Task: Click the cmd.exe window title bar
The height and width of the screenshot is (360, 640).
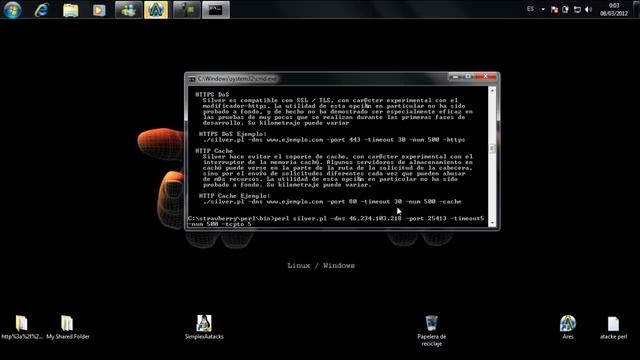Action: [x=318, y=78]
